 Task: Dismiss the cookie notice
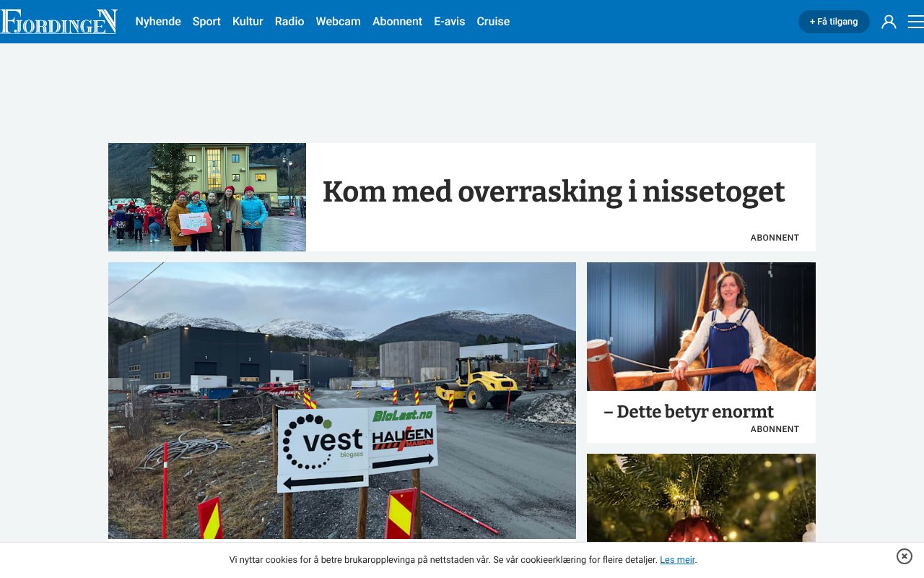click(905, 556)
